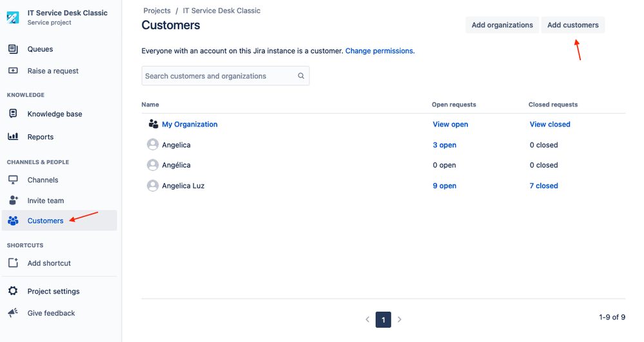Click Angelica's avatar icon

click(x=153, y=145)
